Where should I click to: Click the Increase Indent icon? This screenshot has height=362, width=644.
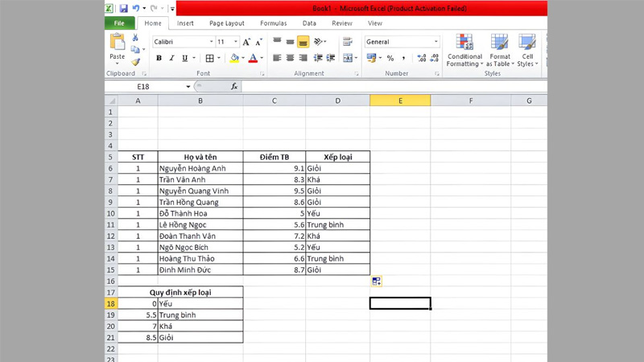pos(331,58)
